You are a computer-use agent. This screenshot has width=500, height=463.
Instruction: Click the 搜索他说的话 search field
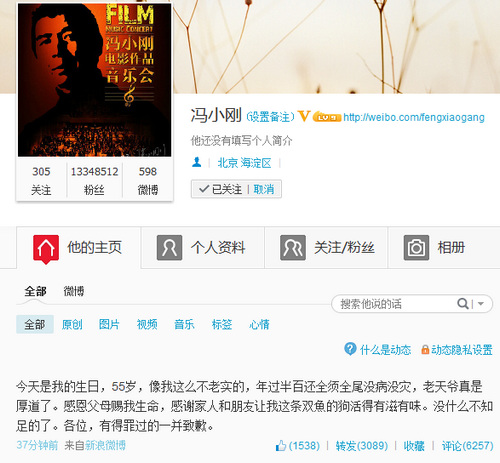[x=393, y=304]
